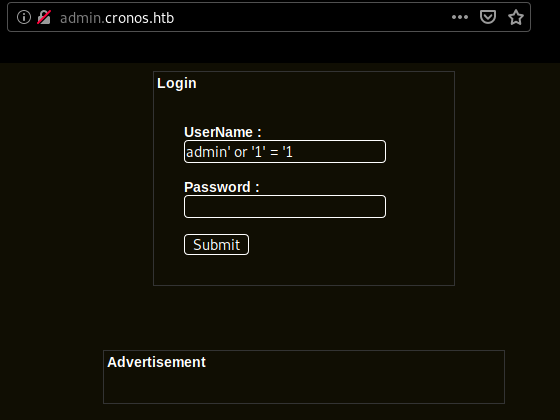This screenshot has width=560, height=420.
Task: Focus the empty Password input field
Action: pyautogui.click(x=285, y=206)
